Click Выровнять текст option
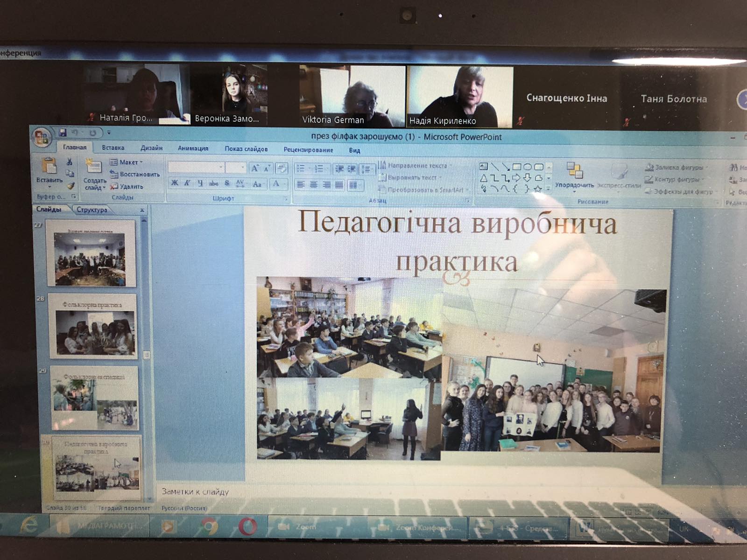The image size is (747, 560). point(409,177)
